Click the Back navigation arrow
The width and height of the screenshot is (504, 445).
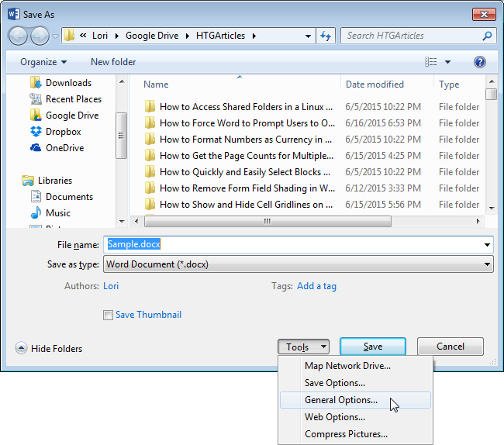[x=18, y=36]
